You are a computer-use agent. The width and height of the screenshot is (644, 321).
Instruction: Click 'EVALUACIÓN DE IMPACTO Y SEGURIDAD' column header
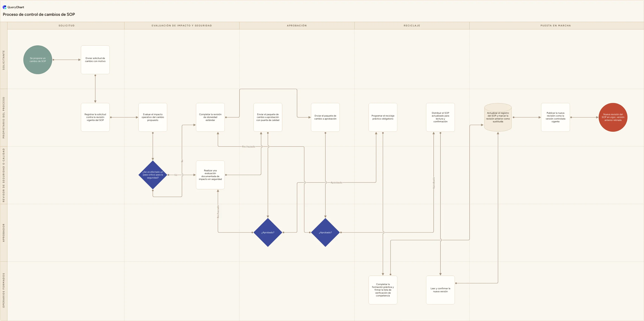point(182,26)
